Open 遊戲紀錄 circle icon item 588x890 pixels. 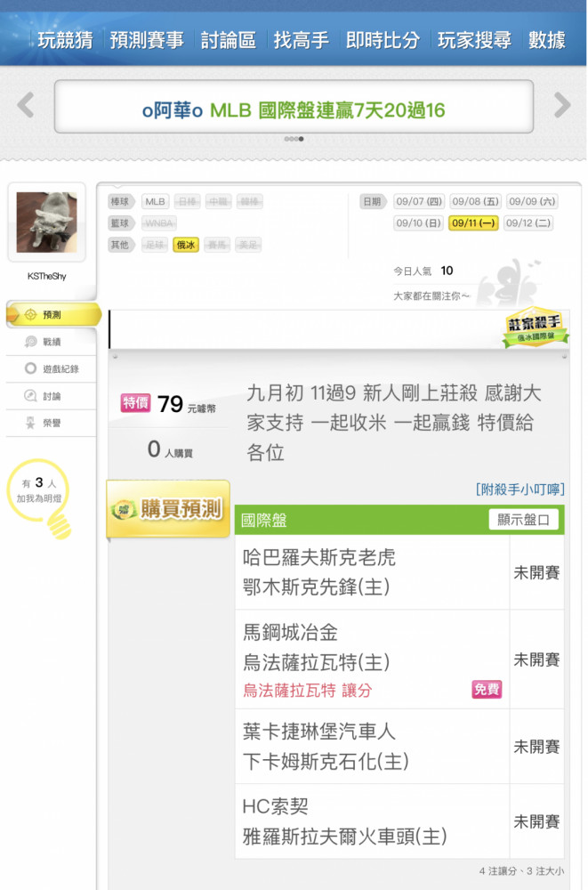coord(51,369)
